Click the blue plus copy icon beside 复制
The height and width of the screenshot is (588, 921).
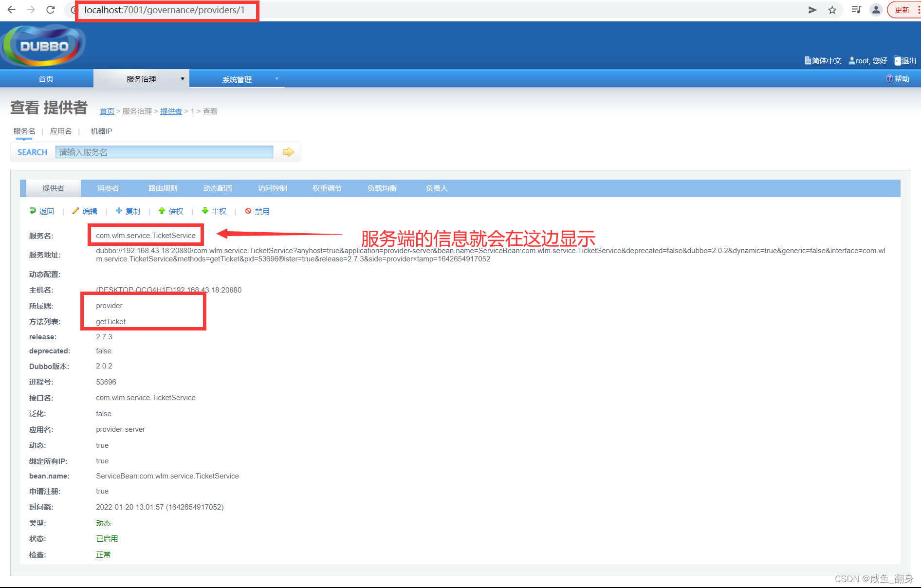pos(119,211)
